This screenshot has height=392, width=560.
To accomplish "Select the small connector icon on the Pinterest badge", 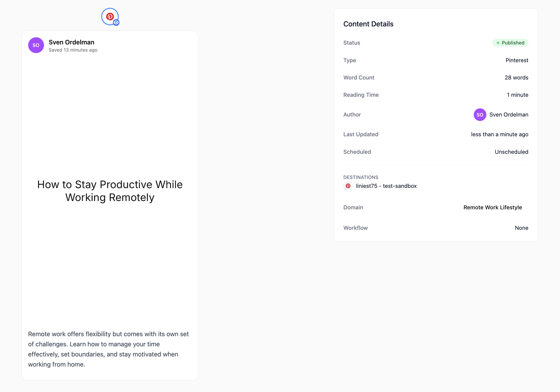I will (116, 23).
